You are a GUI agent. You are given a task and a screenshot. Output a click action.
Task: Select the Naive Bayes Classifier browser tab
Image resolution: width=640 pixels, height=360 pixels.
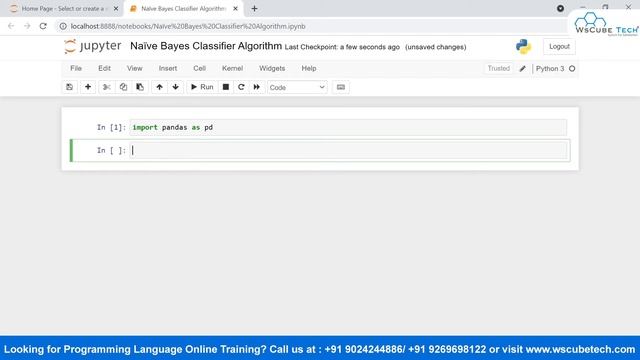click(x=183, y=9)
